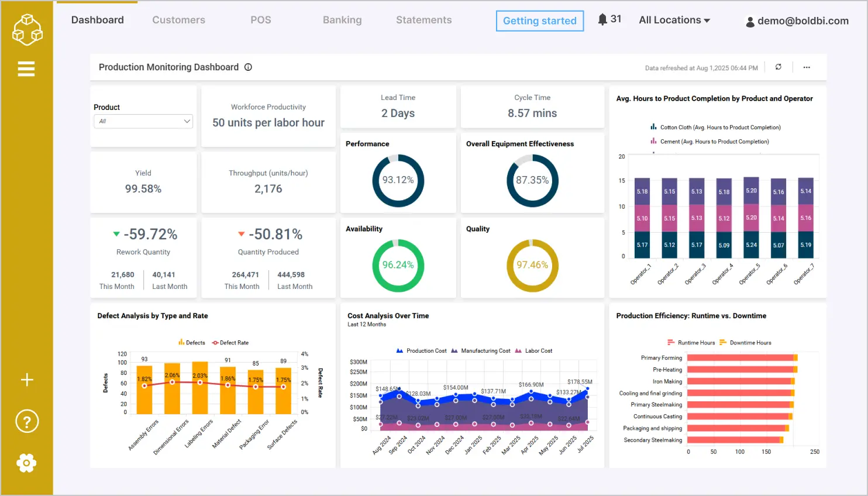
Task: Click the Getting started button
Action: [x=539, y=21]
